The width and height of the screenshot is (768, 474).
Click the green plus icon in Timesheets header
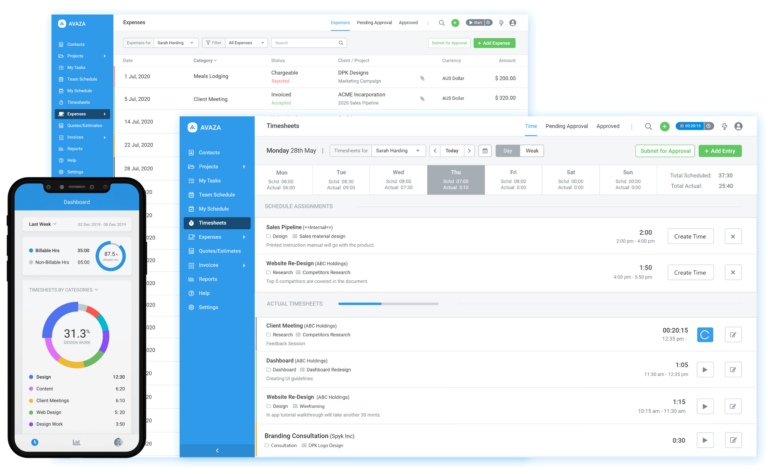[x=665, y=126]
